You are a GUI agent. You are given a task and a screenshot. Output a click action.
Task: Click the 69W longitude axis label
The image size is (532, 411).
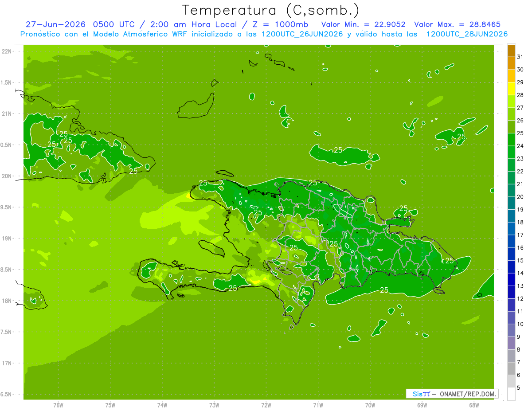coord(422,405)
